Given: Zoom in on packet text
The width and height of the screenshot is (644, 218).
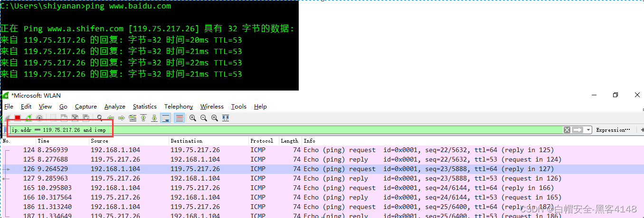Looking at the screenshot, I should click(x=193, y=118).
